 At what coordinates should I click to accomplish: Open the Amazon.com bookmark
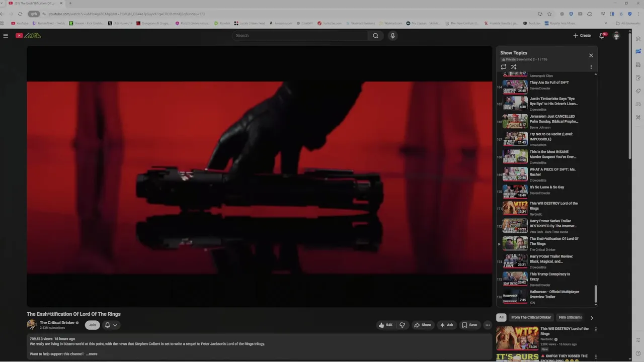(280, 23)
